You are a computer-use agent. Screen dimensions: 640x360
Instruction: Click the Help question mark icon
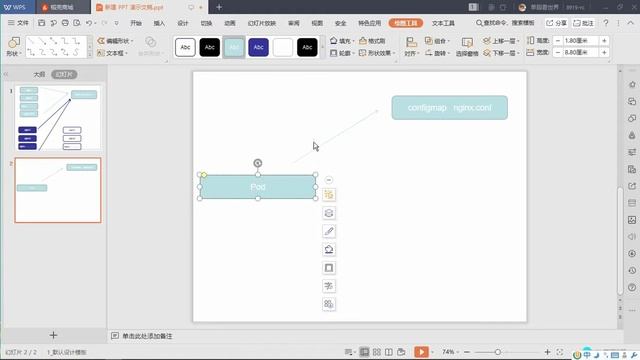pos(606,23)
